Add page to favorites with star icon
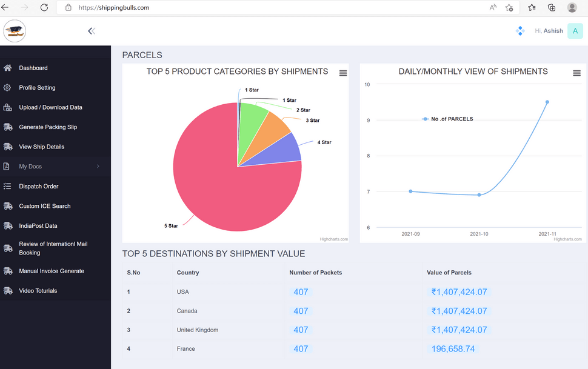The width and height of the screenshot is (588, 369). 509,8
